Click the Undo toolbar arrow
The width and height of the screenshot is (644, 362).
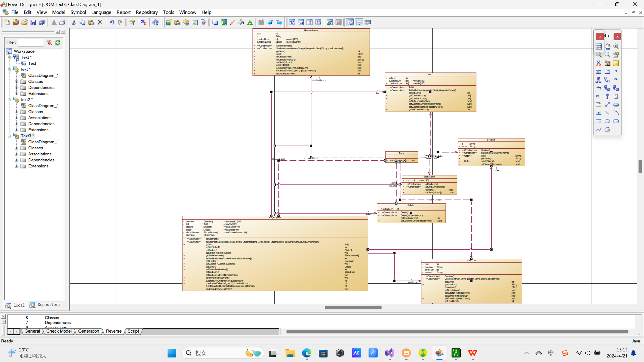coord(112,22)
